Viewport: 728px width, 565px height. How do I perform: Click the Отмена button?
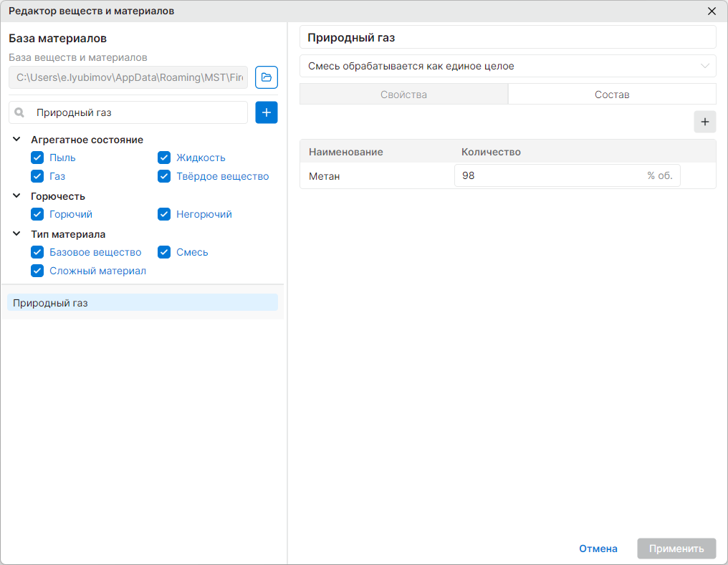tap(598, 549)
